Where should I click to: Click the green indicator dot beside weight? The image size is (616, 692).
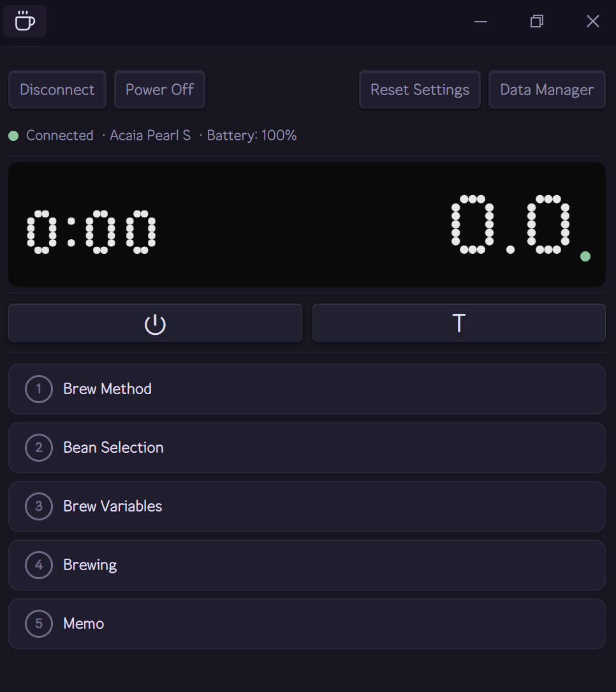point(585,256)
